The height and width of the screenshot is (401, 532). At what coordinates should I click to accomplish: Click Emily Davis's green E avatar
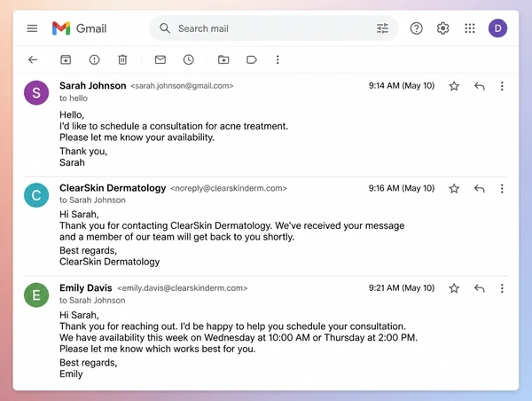coord(36,295)
